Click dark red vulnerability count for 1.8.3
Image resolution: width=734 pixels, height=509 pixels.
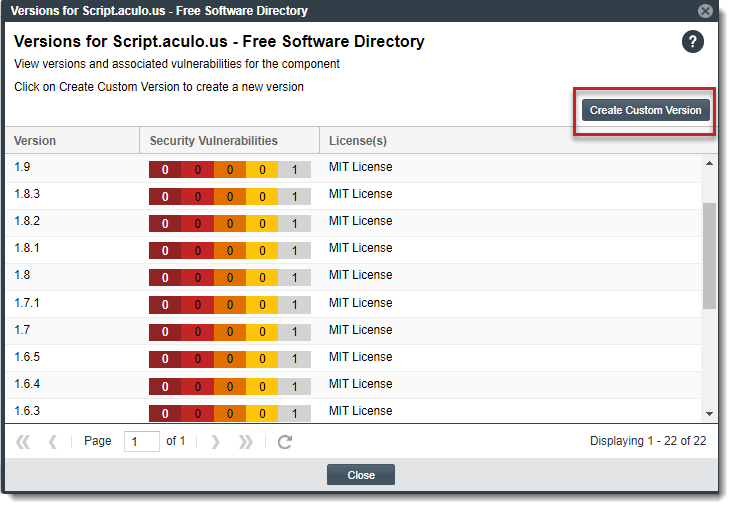[165, 197]
